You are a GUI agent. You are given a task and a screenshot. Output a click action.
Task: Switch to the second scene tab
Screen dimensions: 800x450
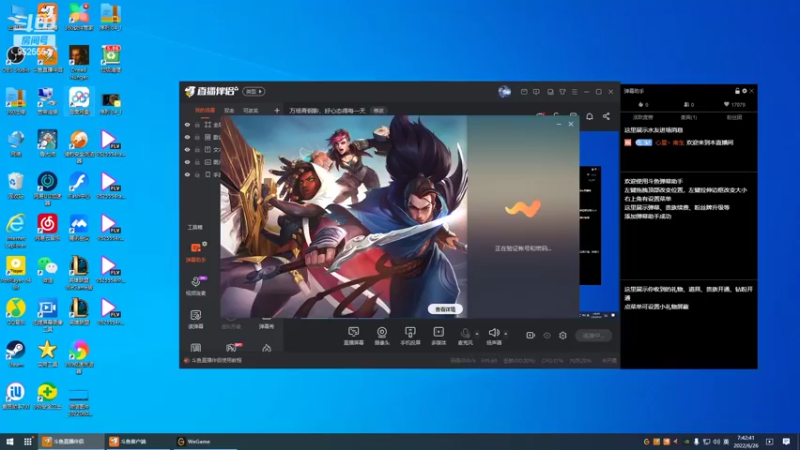point(229,110)
